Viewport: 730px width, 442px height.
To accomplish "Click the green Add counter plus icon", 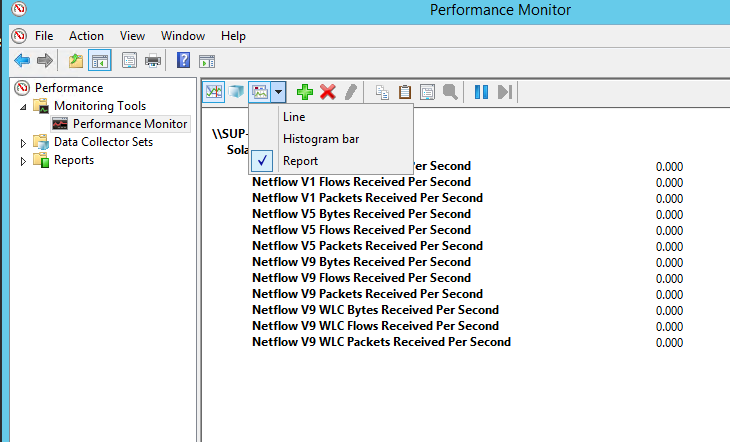I will pos(305,92).
